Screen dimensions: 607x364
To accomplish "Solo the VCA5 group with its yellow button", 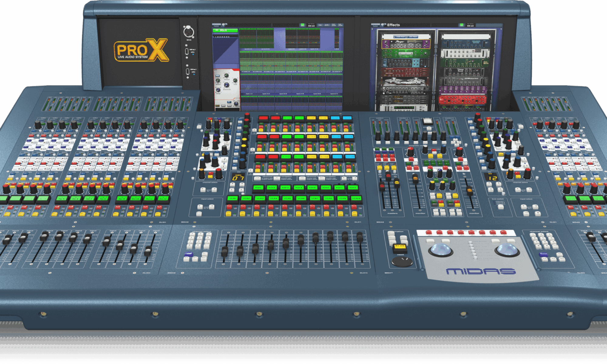I will (x=284, y=214).
